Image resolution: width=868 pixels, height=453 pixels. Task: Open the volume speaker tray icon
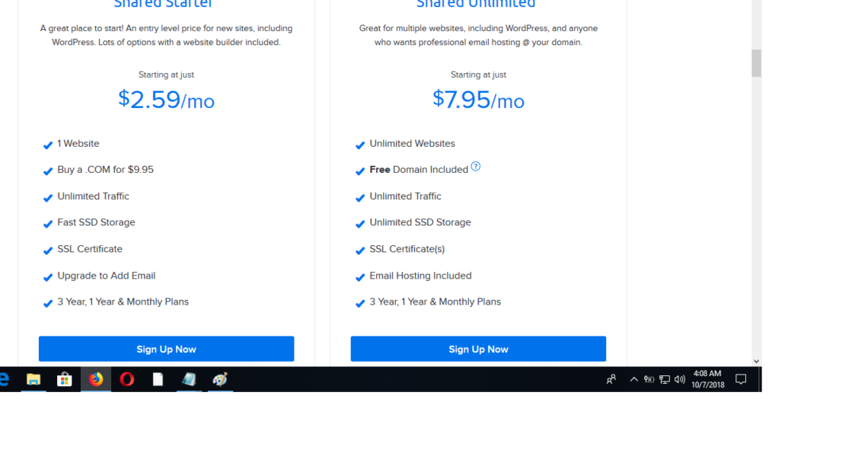(x=680, y=379)
